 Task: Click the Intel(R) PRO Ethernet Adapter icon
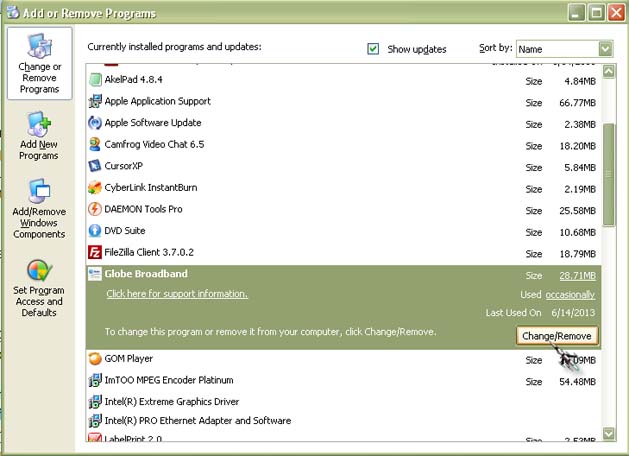pos(95,420)
